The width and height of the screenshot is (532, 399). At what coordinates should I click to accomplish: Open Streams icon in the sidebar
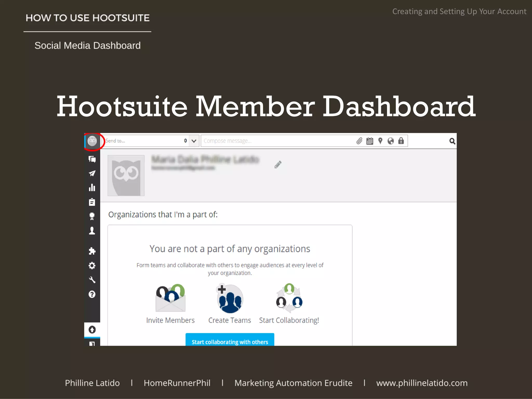pos(92,159)
